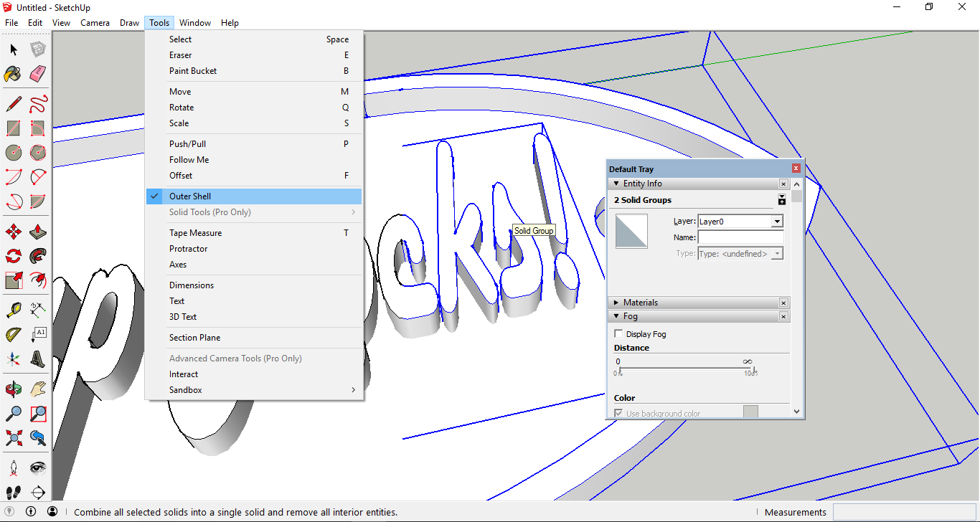Click the fog distance 100% slider handle
The image size is (980, 522).
(753, 370)
